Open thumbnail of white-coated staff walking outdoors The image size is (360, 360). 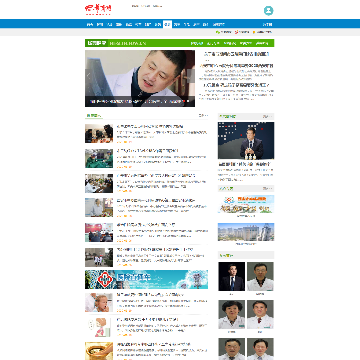[99, 257]
